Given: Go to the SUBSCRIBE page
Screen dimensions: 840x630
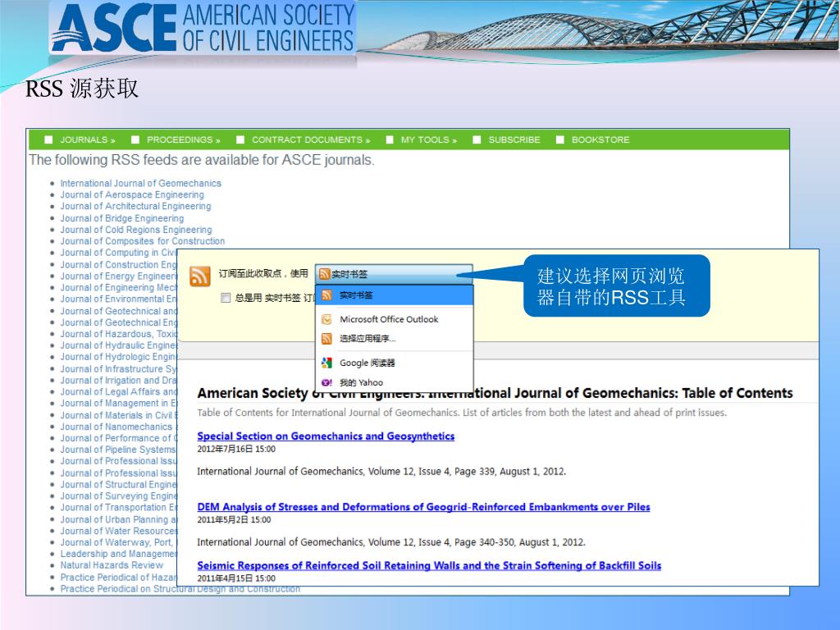Looking at the screenshot, I should click(514, 139).
